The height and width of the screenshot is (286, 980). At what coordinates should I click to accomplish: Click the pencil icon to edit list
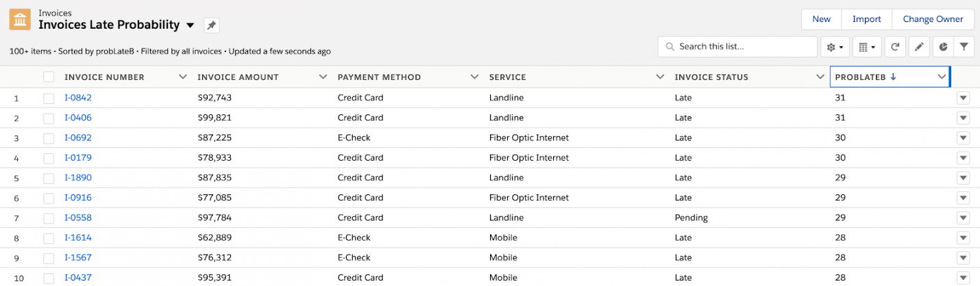[919, 47]
